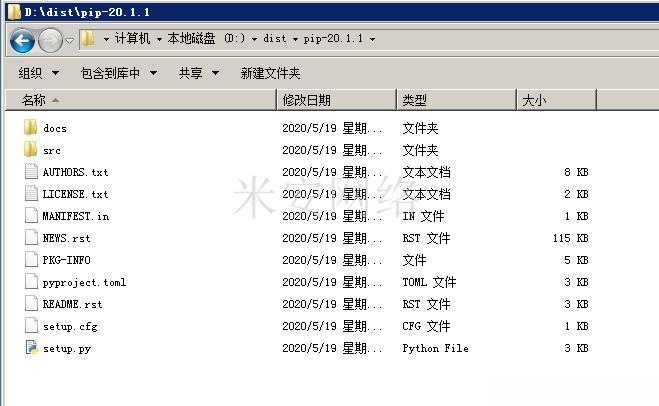Image resolution: width=659 pixels, height=406 pixels.
Task: Navigate to 本地磁盘 (D:) breadcrumb
Action: (206, 39)
